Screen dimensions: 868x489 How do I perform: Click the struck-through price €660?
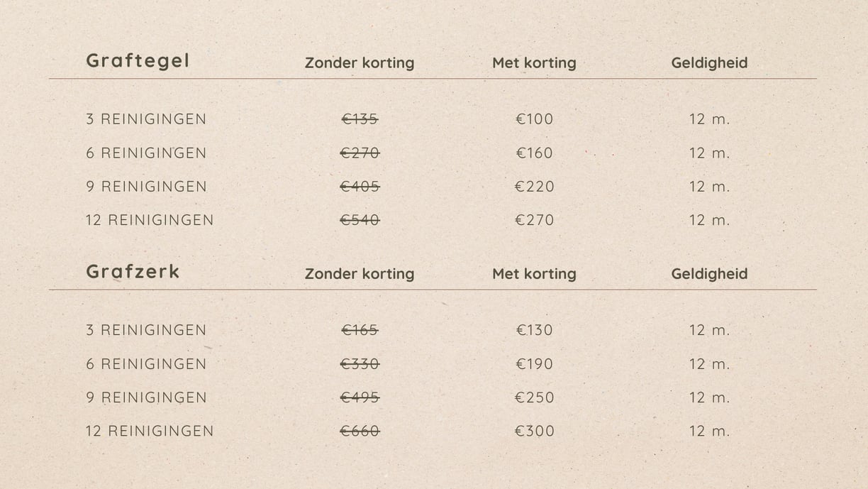360,431
